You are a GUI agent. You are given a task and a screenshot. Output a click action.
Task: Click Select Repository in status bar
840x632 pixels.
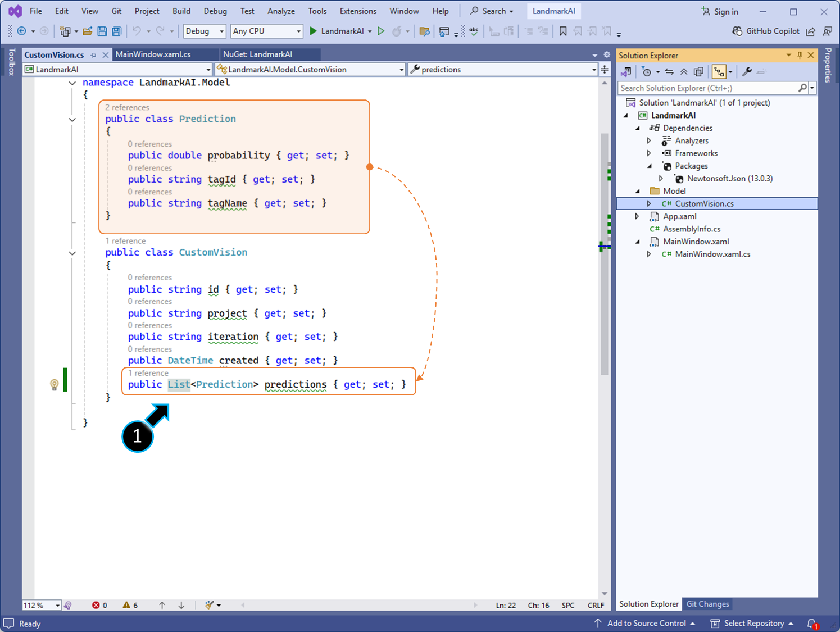(x=752, y=624)
